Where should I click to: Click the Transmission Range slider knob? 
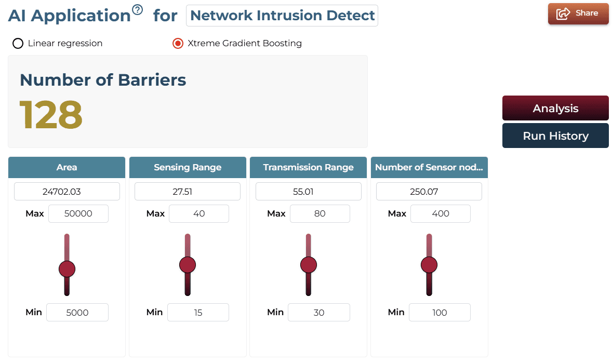(x=309, y=265)
